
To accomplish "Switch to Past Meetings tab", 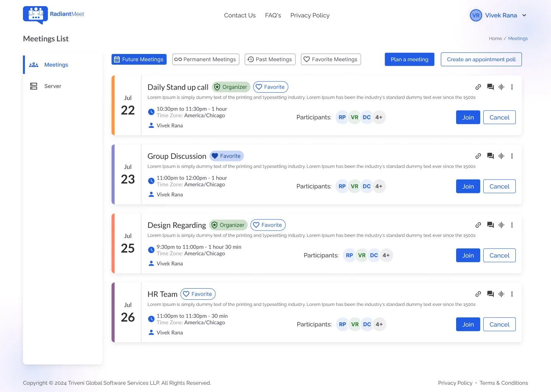I will 270,59.
